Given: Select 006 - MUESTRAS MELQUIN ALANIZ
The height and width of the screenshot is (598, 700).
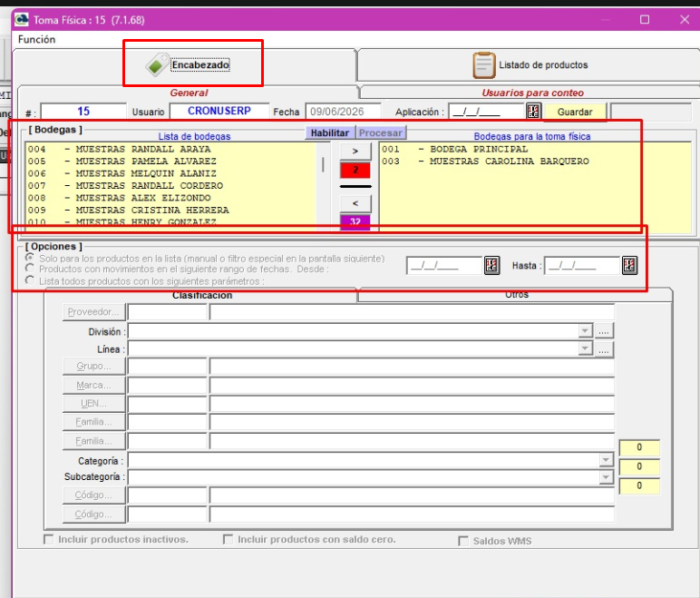Looking at the screenshot, I should (x=122, y=173).
